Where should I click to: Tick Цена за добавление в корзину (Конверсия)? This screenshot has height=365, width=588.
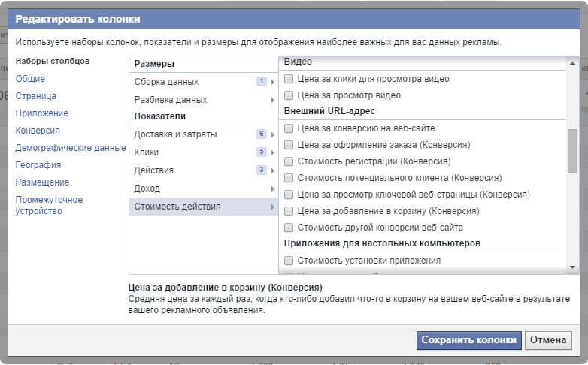tap(289, 211)
